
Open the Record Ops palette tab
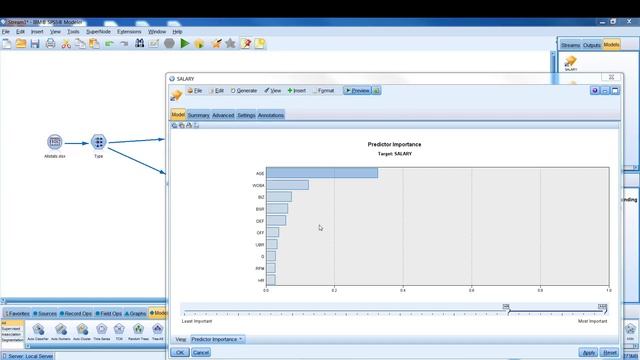point(76,313)
